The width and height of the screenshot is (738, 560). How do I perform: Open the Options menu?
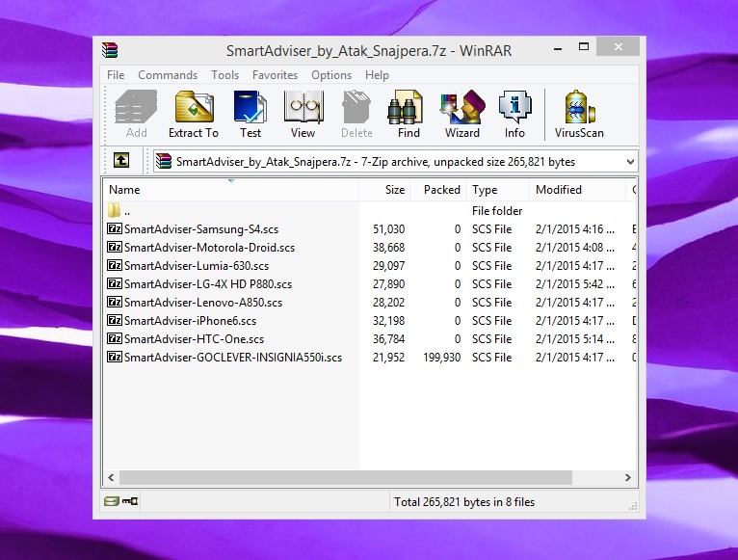pyautogui.click(x=331, y=75)
